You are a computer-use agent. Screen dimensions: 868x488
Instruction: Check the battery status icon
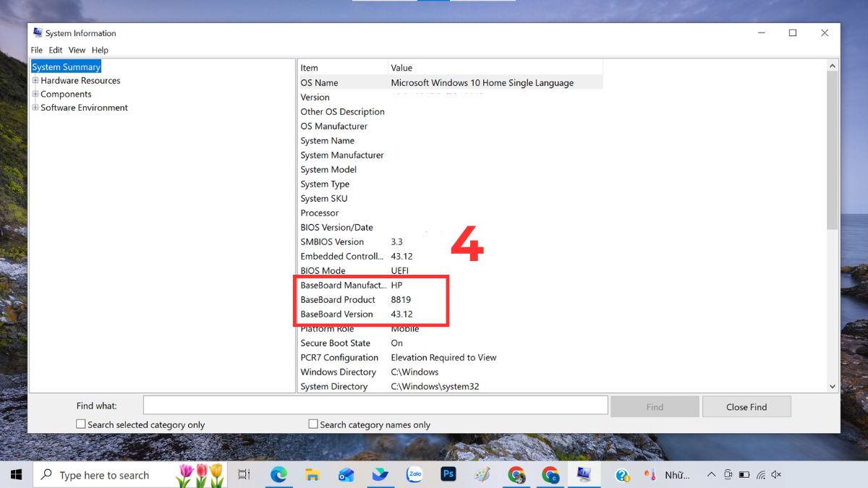coord(744,475)
